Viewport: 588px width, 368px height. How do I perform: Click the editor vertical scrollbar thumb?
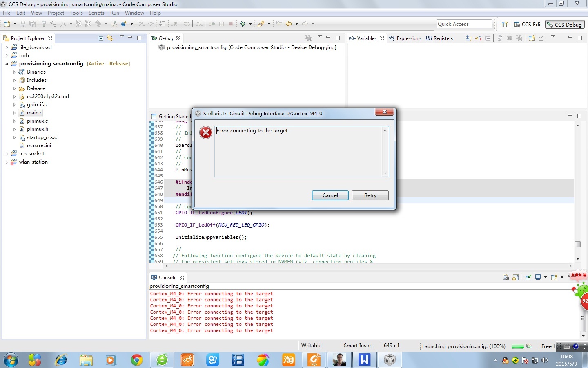577,244
